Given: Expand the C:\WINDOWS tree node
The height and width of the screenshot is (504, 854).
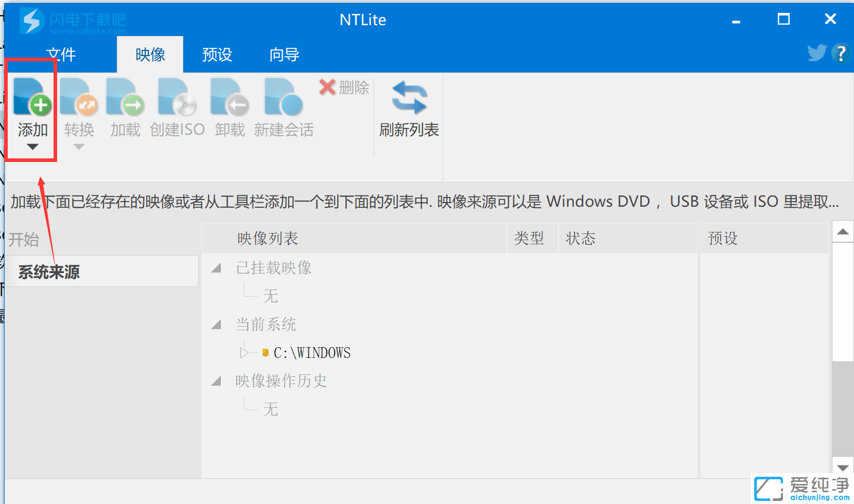Looking at the screenshot, I should point(244,352).
